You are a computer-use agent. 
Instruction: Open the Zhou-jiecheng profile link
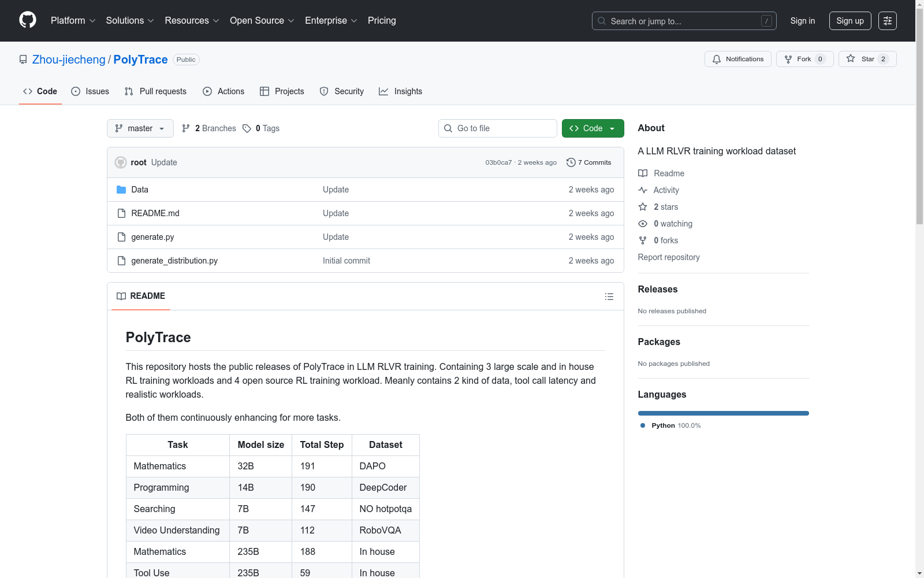pos(69,60)
